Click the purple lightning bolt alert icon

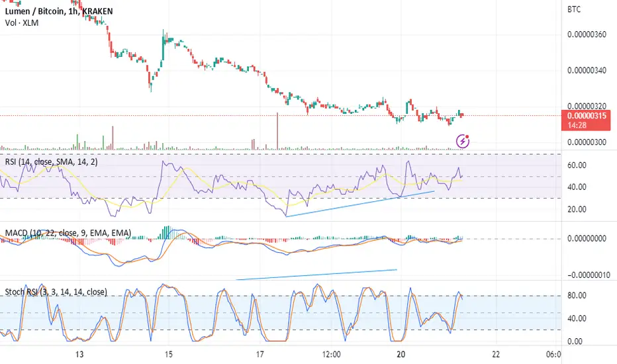462,141
